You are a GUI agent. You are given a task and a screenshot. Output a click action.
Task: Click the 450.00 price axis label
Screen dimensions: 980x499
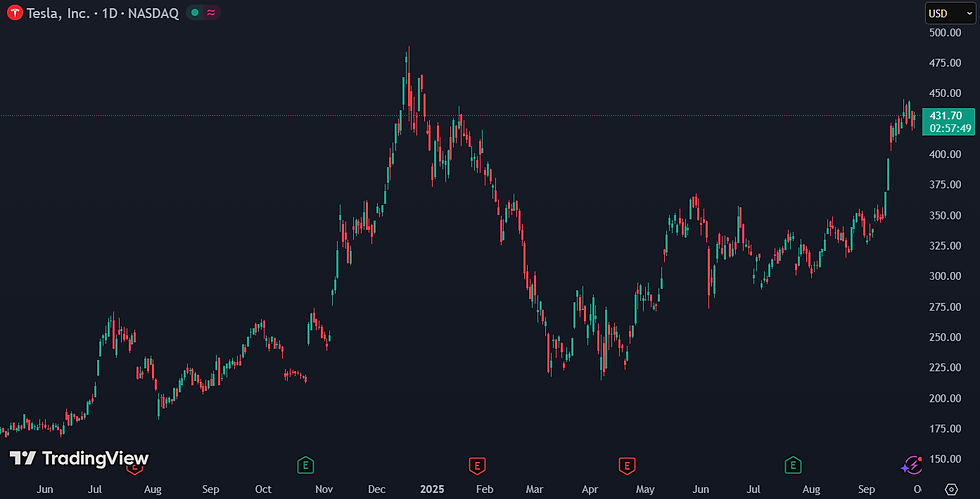coord(945,93)
